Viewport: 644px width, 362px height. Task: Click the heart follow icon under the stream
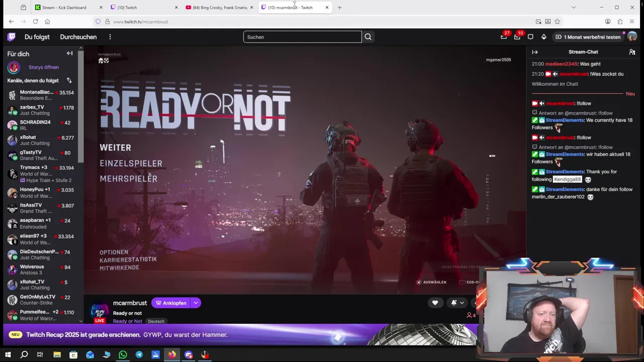pyautogui.click(x=435, y=303)
